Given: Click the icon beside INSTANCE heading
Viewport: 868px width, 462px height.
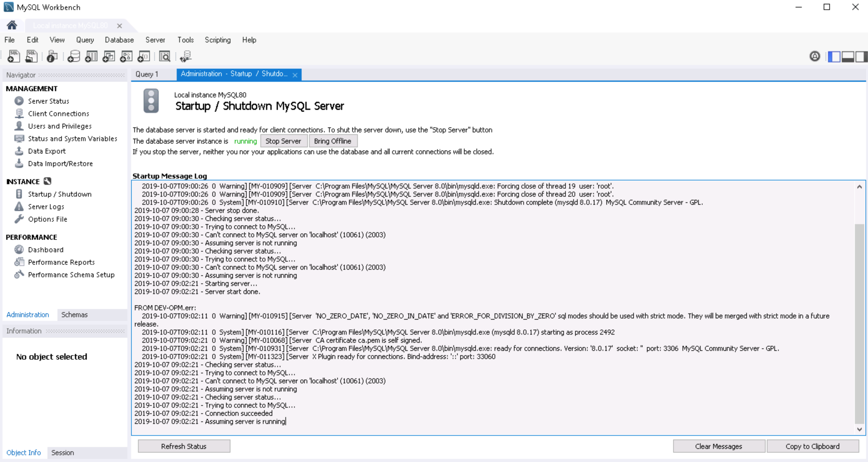Looking at the screenshot, I should coord(47,181).
